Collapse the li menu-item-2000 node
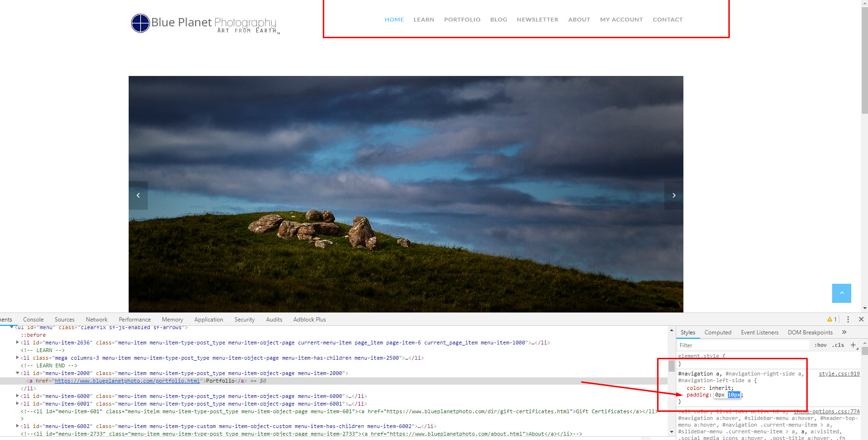 (18, 373)
